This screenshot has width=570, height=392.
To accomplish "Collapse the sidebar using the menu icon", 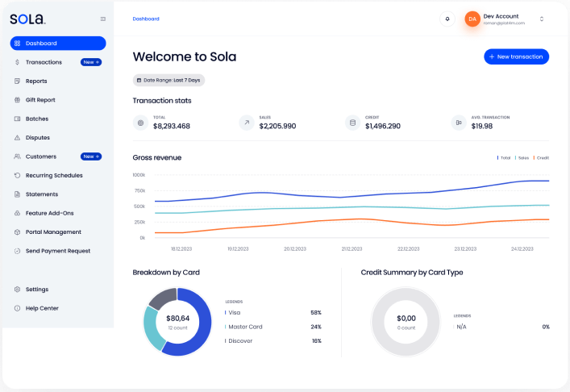I will click(x=102, y=19).
